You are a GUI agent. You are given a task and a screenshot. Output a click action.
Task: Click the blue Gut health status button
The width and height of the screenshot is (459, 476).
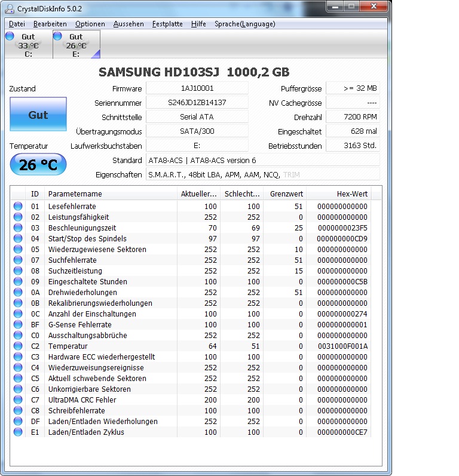coord(38,114)
